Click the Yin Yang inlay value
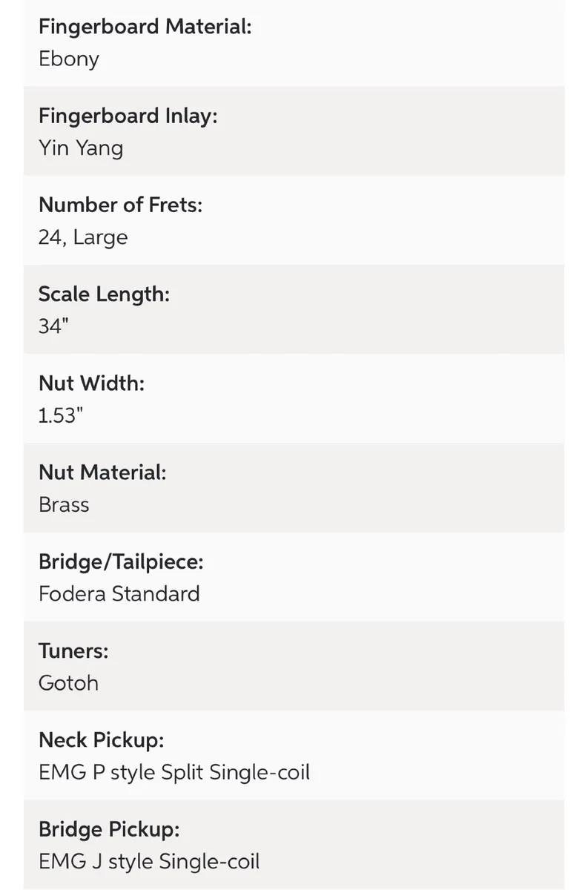Screen dimensions: 588x890 click(81, 148)
